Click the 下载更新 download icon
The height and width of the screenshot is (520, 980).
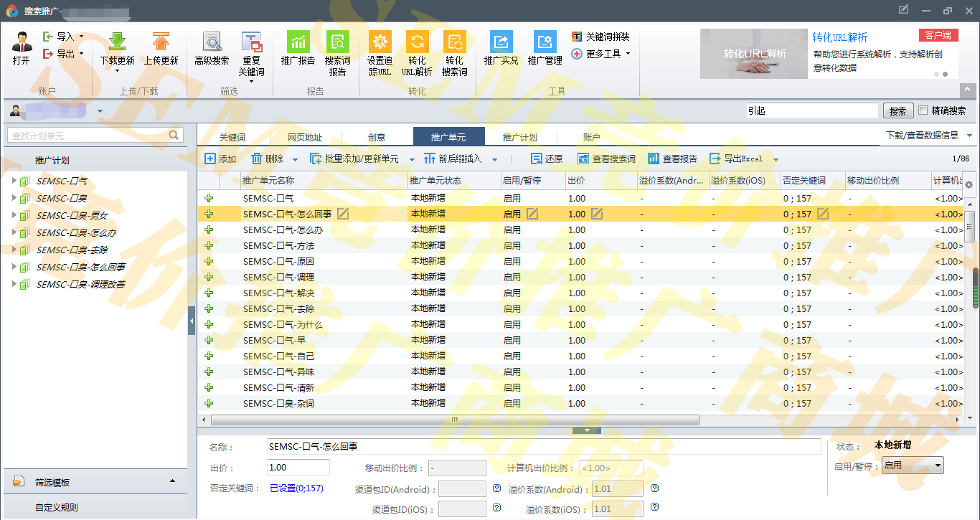[117, 42]
